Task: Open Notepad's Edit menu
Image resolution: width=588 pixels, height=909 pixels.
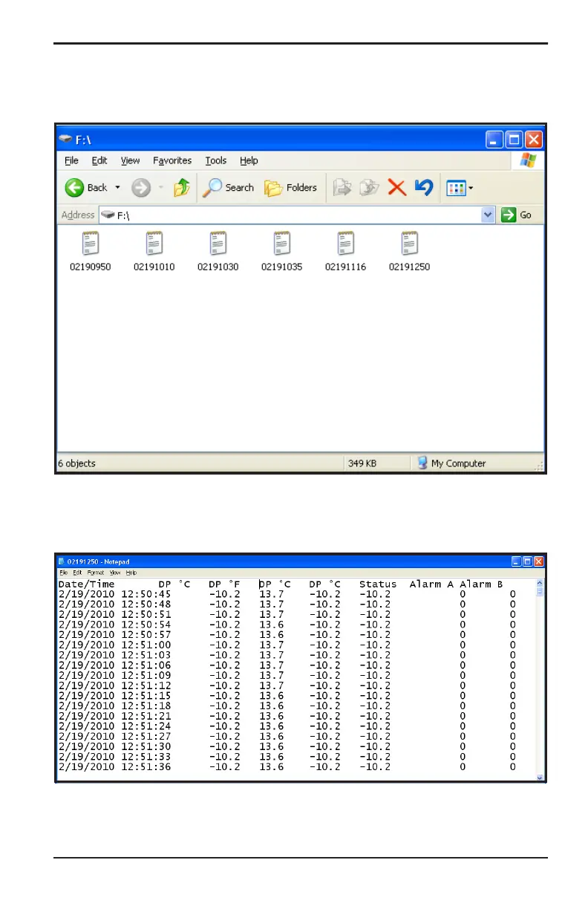Action: 77,573
